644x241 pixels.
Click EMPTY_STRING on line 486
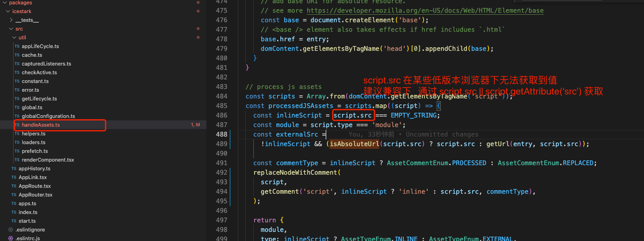click(x=413, y=115)
